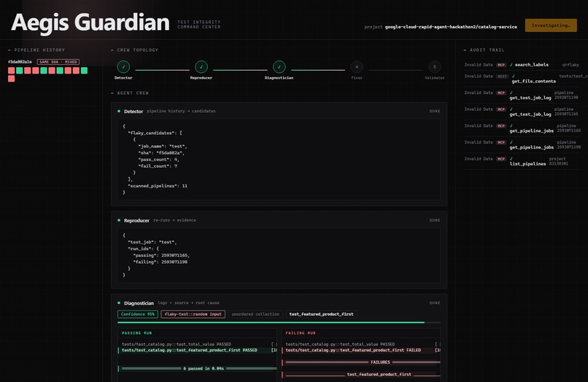Image resolution: width=588 pixels, height=382 pixels.
Task: Click the green status dot beside Reproducer card title
Action: [119, 220]
